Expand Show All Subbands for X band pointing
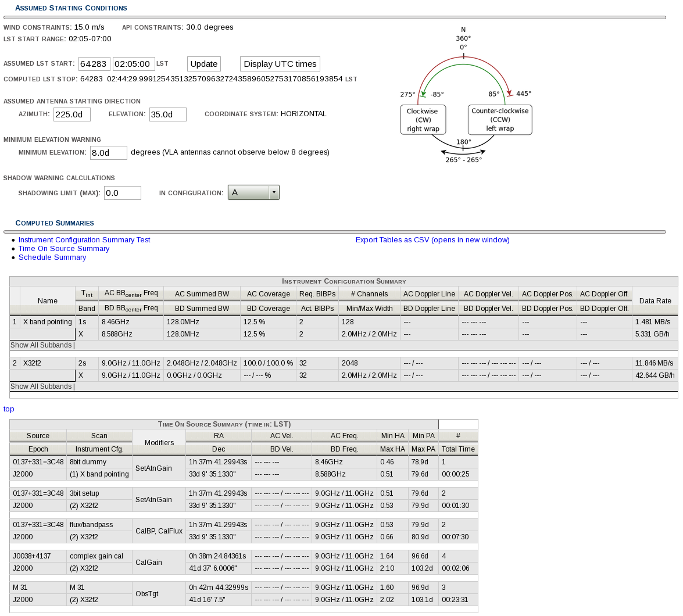Viewport: 683px width, 616px height. 41,345
